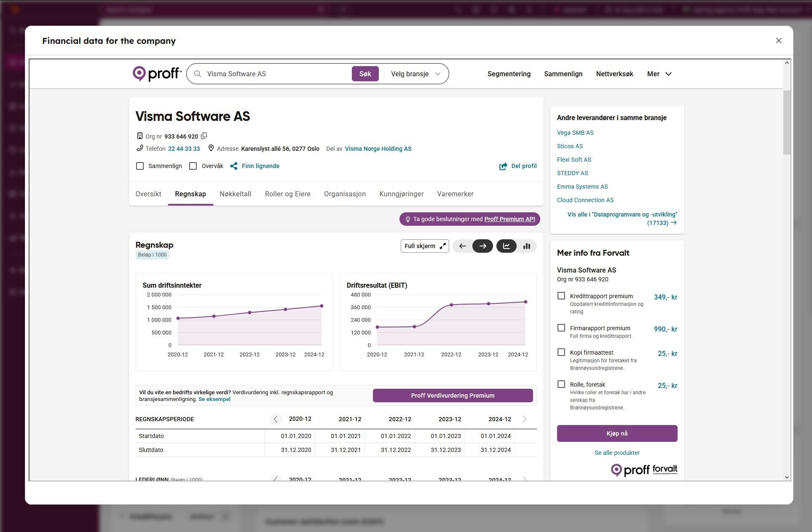The width and height of the screenshot is (812, 532).
Task: Click the search magnifier icon
Action: 198,74
